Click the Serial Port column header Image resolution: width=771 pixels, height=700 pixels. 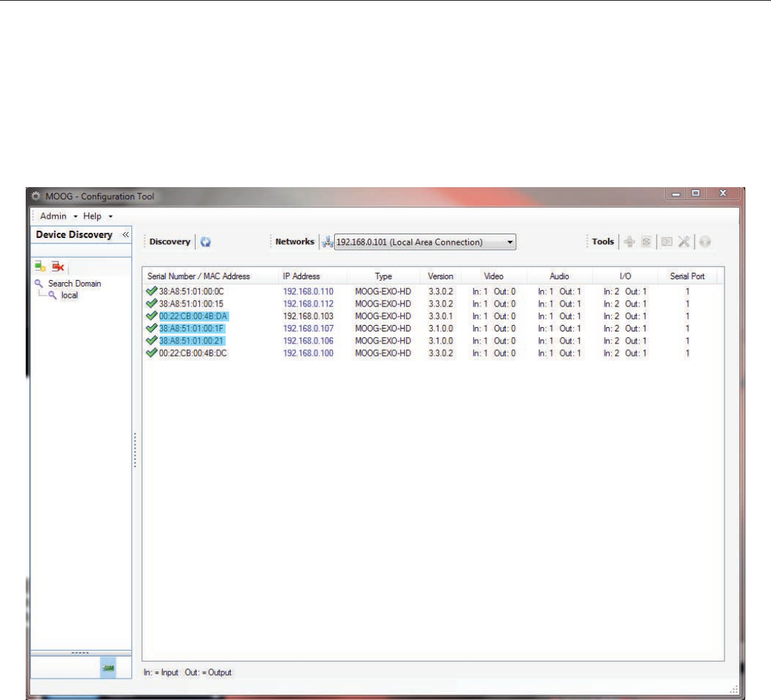coord(687,276)
